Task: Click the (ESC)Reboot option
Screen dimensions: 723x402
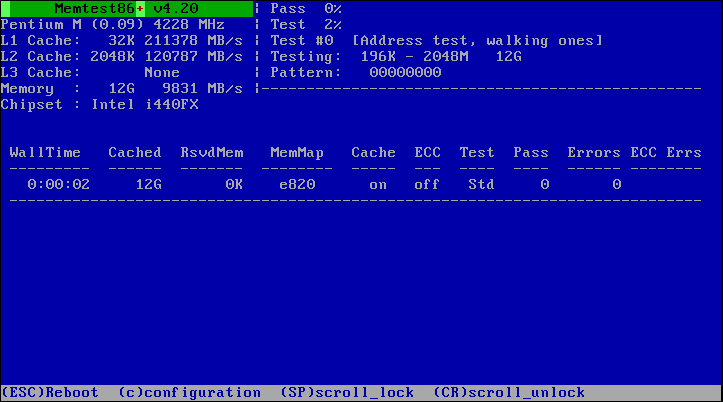Action: click(x=50, y=392)
